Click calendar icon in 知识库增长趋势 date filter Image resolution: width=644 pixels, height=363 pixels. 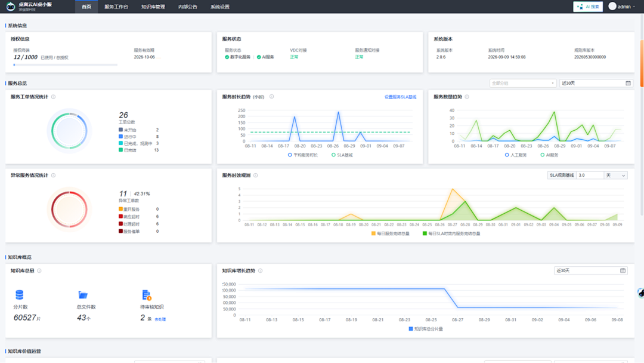click(x=623, y=270)
